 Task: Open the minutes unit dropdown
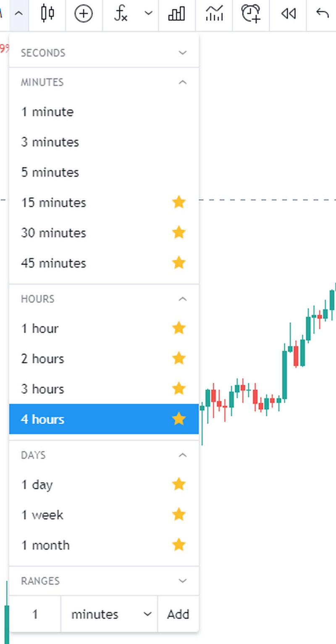tap(109, 614)
